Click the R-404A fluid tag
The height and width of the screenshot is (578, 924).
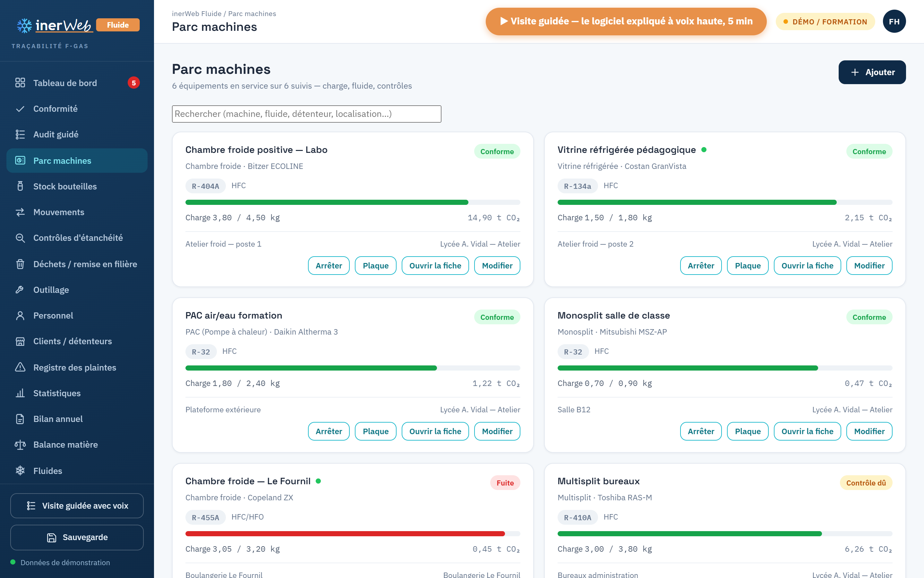[205, 186]
